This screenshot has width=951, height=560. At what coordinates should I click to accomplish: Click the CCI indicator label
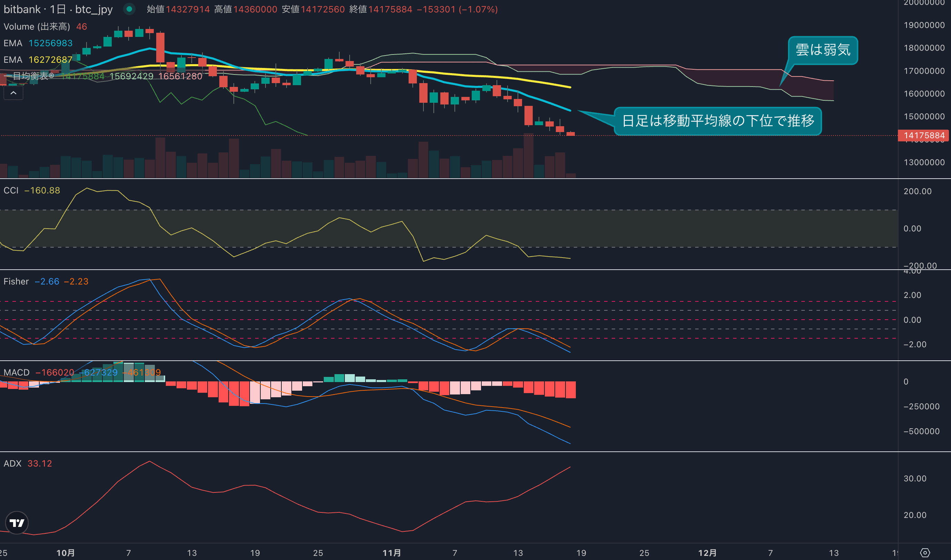(11, 190)
